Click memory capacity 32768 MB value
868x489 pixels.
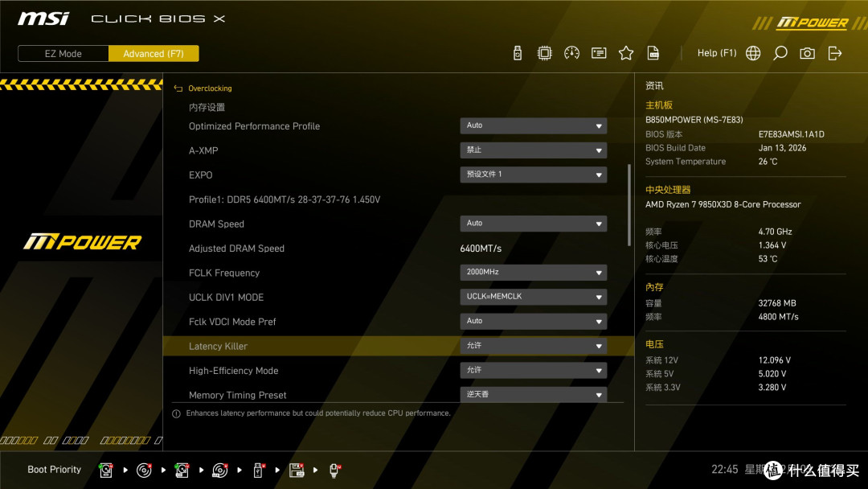pos(777,303)
